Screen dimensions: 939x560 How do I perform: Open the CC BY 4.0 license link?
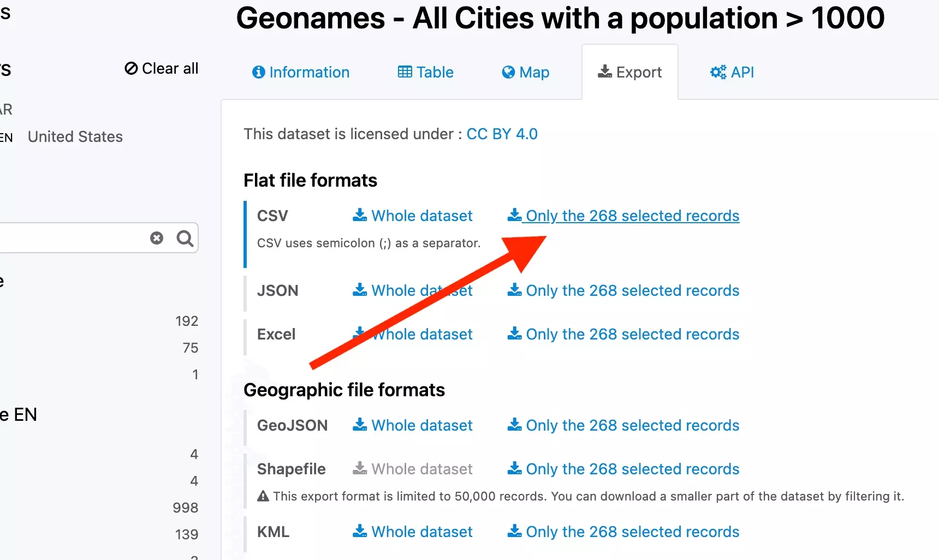coord(502,134)
